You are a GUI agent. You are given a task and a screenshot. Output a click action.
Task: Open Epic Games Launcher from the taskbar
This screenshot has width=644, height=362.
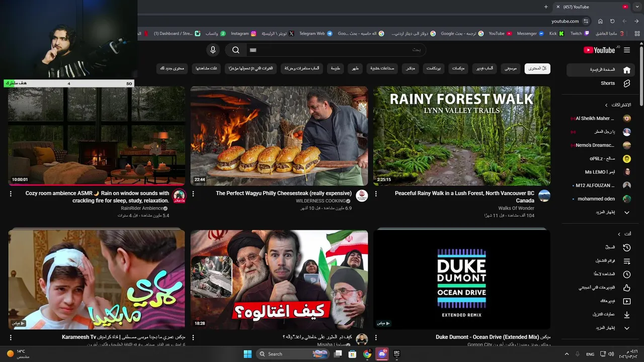396,354
